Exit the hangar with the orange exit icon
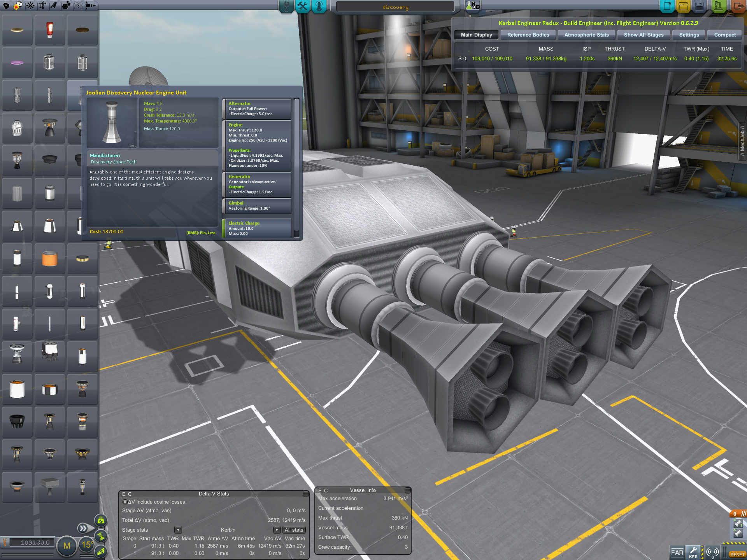Viewport: 747px width, 560px height. tap(738, 6)
